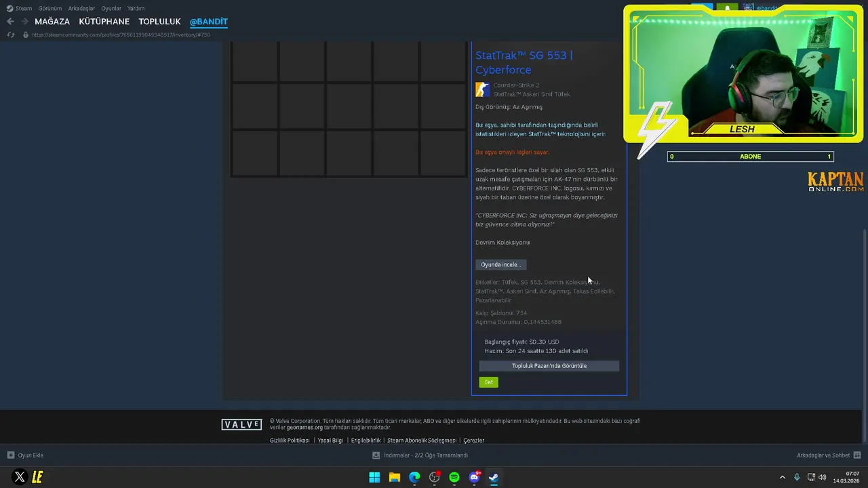Switch to the MAĞAZA tab
Image resolution: width=868 pixels, height=488 pixels.
(x=52, y=22)
